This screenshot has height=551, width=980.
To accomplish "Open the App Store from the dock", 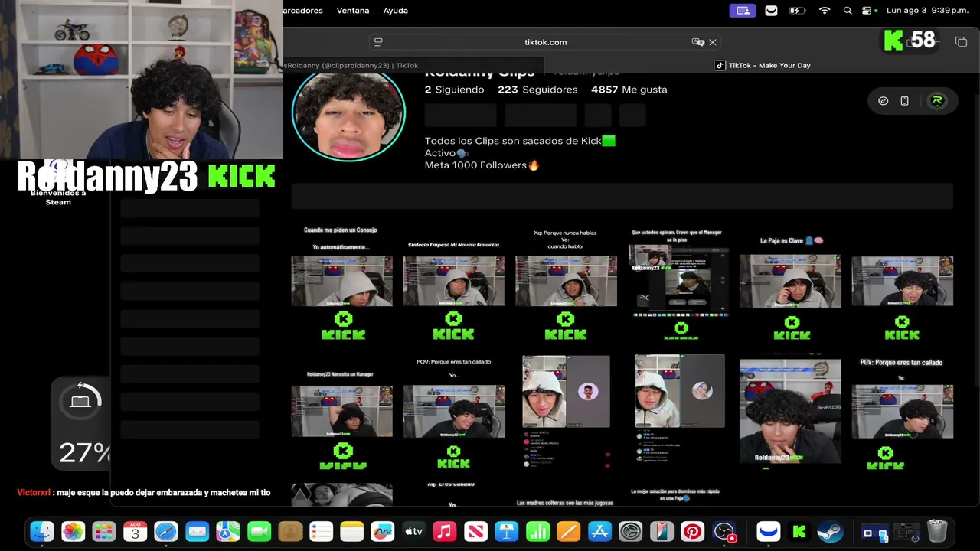I will point(599,531).
